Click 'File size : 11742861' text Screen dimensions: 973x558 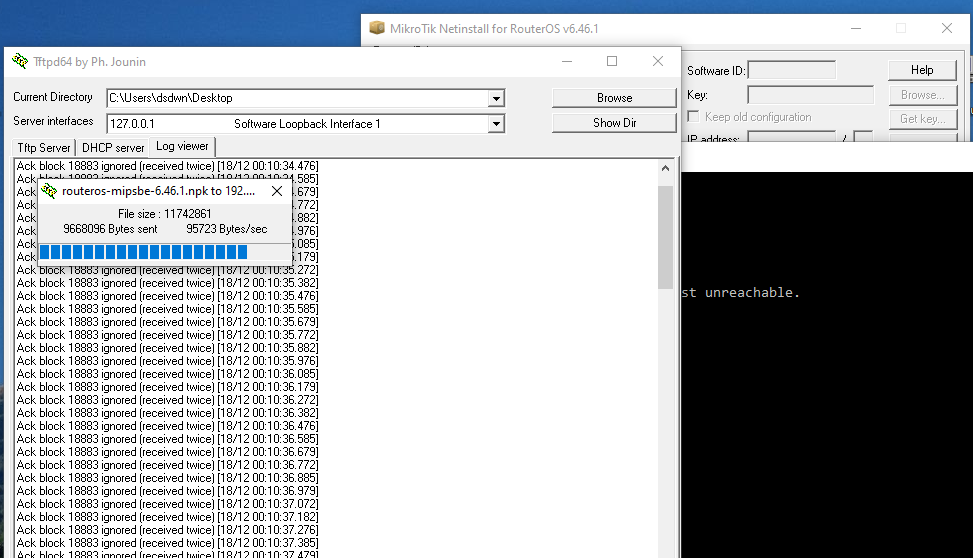[164, 214]
